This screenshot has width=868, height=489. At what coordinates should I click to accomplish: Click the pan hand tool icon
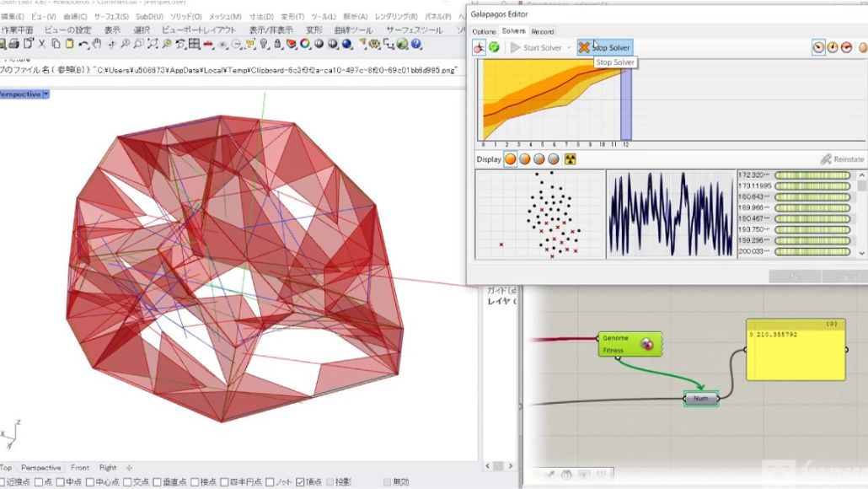coord(97,44)
